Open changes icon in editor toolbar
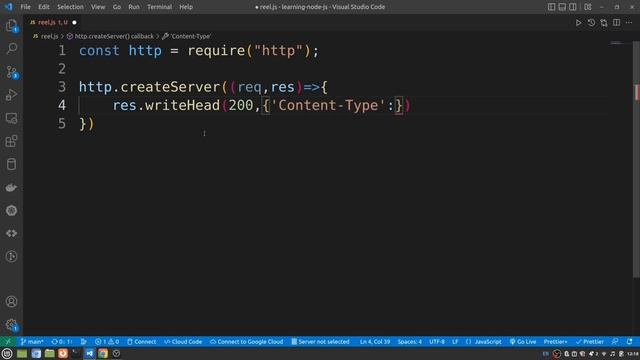 (x=604, y=23)
